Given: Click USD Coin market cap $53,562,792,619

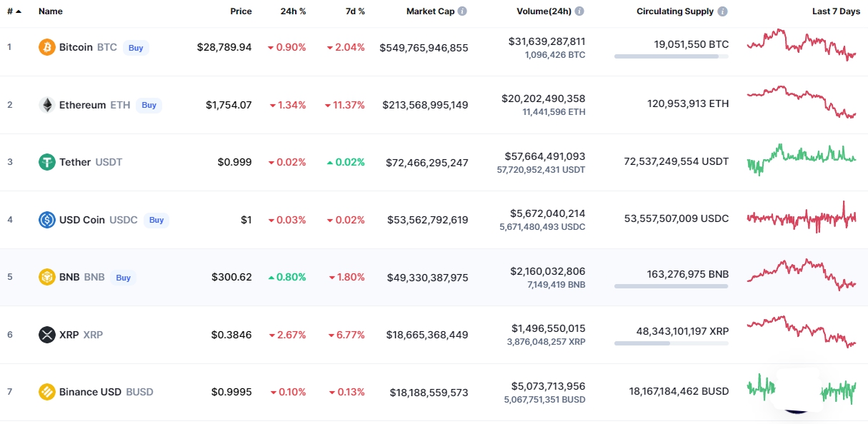Looking at the screenshot, I should click(428, 220).
